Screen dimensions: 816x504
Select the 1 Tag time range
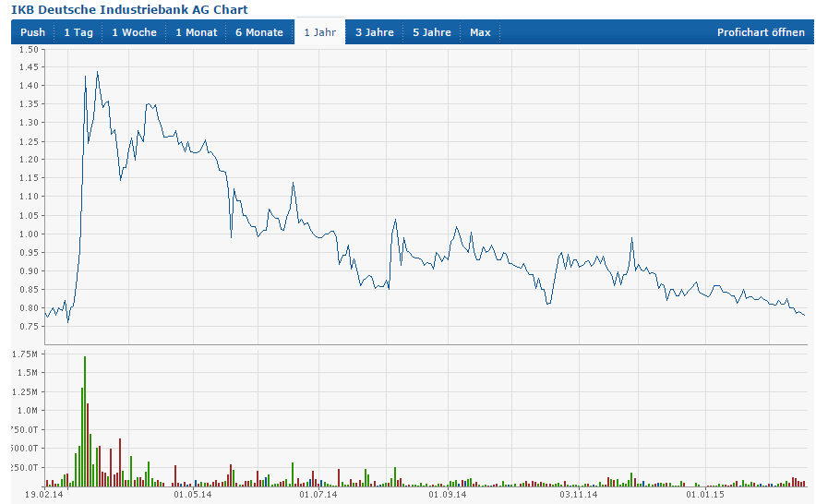tap(78, 32)
